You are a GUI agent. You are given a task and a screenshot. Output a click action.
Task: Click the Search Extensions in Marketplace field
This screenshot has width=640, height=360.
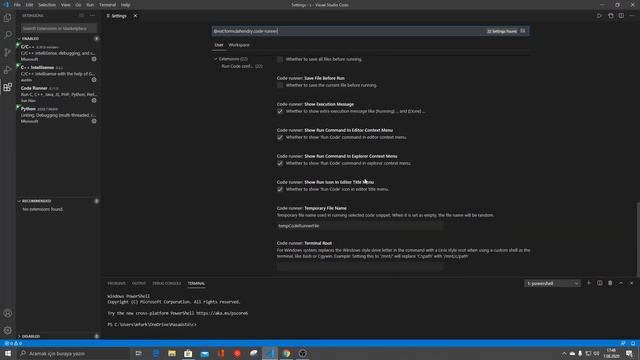pos(59,29)
